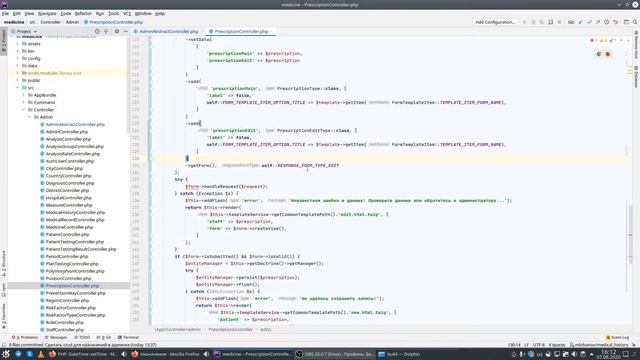640x360 pixels.
Task: Select PrescriptionController.php in project tree
Action: coord(72,286)
